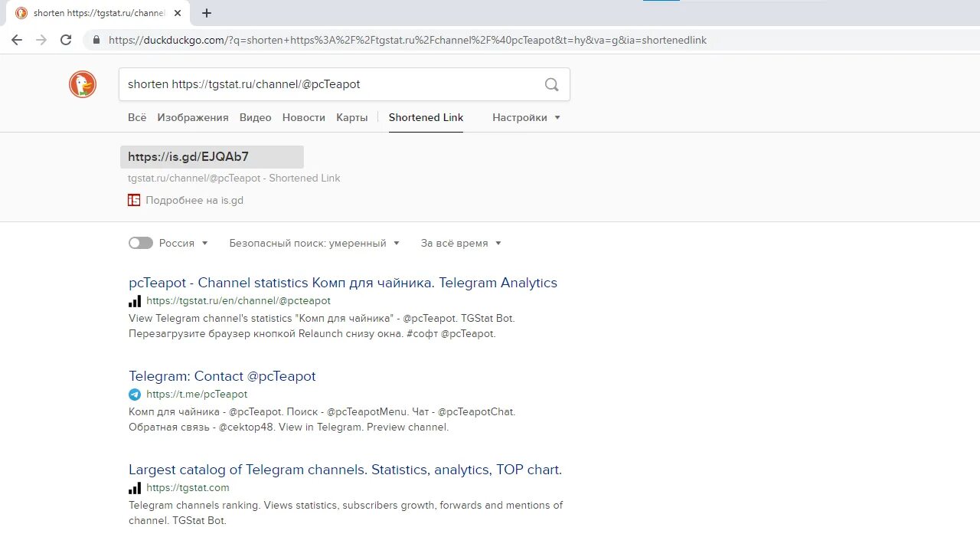This screenshot has height=547, width=980.
Task: Open a new tab with plus icon
Action: pyautogui.click(x=207, y=13)
